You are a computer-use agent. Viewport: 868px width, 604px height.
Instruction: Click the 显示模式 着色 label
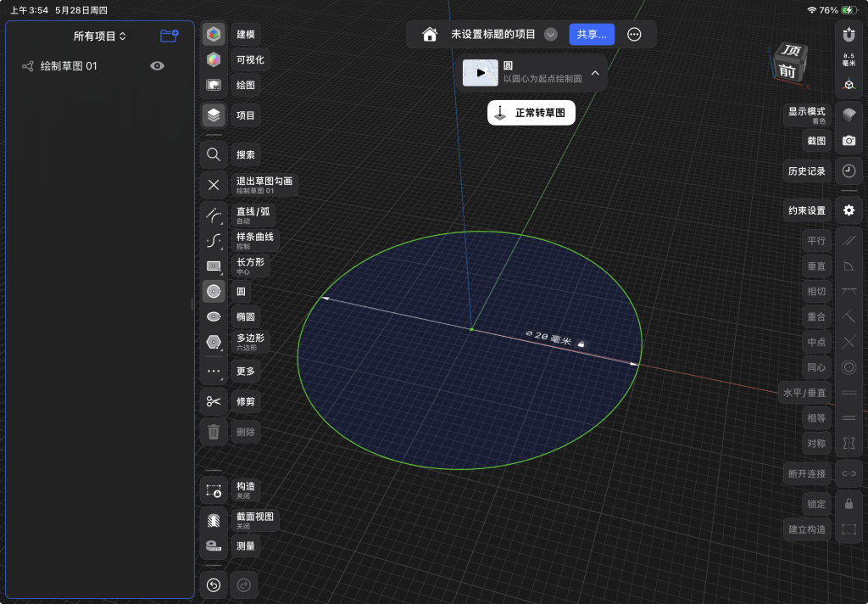[807, 115]
